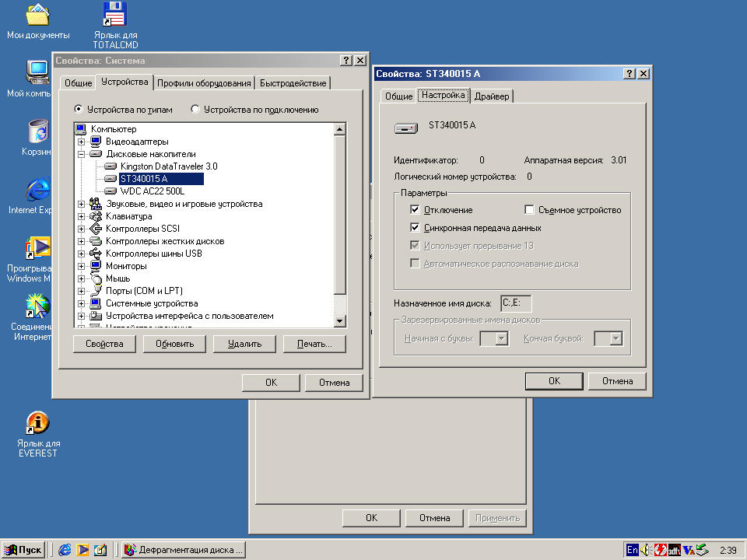This screenshot has width=747, height=560.
Task: Open the TOTALCMD shortcut icon on desktop
Action: pyautogui.click(x=114, y=15)
